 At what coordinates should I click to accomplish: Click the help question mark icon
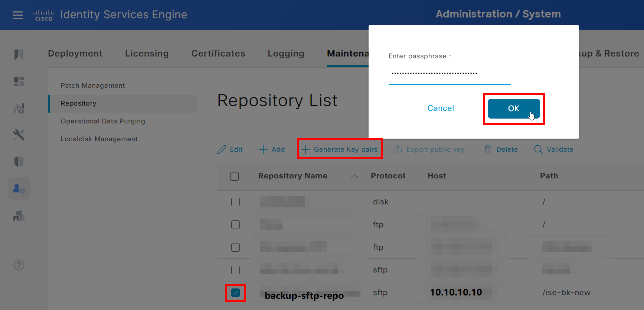(x=19, y=265)
